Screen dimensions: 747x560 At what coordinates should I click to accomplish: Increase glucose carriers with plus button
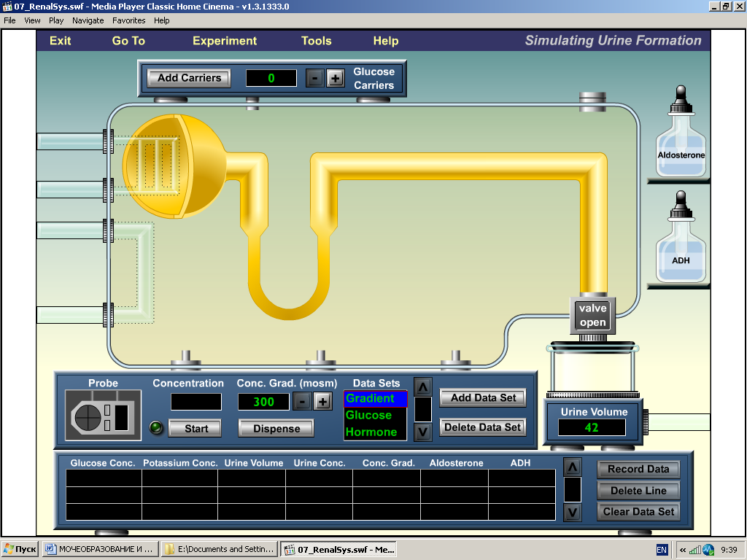click(x=336, y=78)
